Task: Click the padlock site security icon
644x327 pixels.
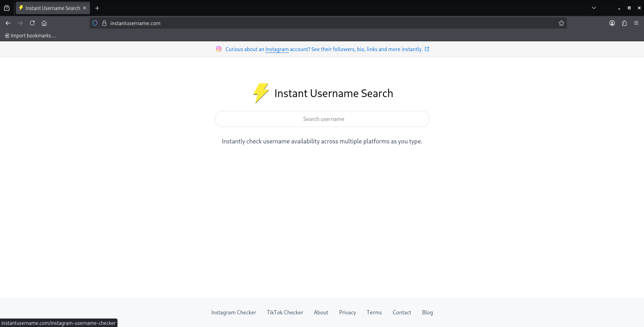Action: click(104, 23)
